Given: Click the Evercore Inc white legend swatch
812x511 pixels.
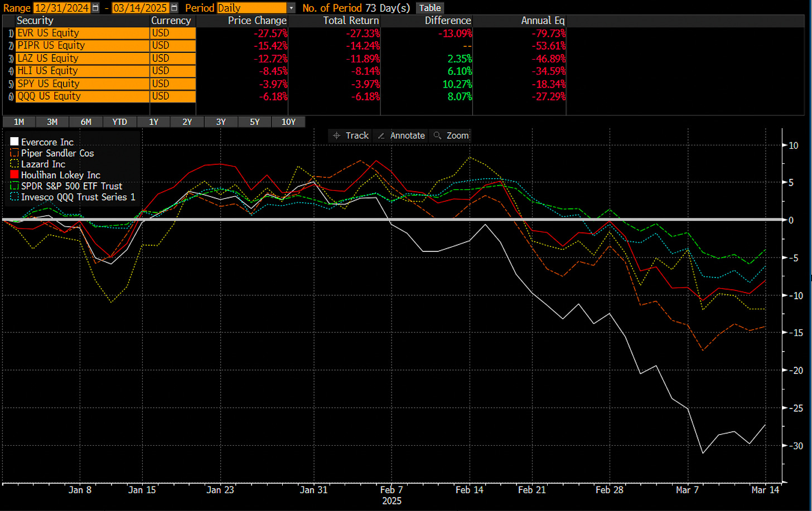Looking at the screenshot, I should pos(14,142).
